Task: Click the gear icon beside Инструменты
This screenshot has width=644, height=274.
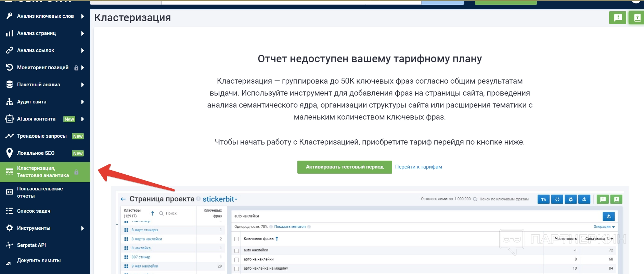Action: [9, 228]
